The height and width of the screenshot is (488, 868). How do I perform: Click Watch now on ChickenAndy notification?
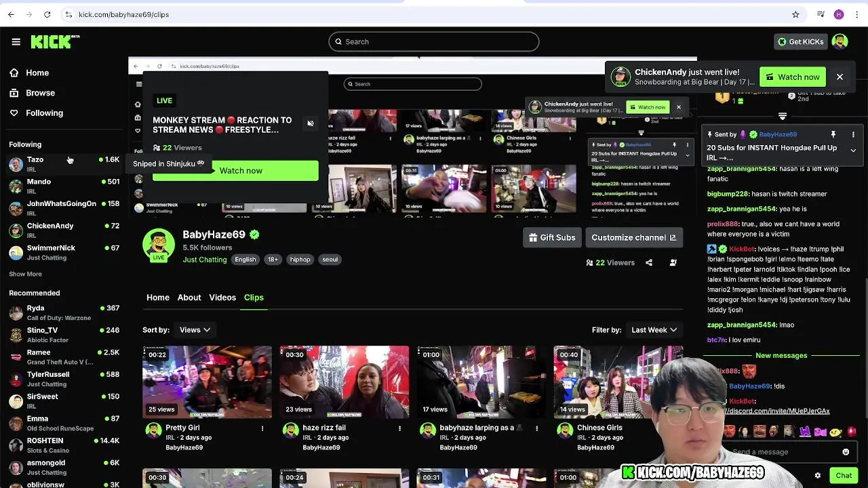tap(793, 77)
